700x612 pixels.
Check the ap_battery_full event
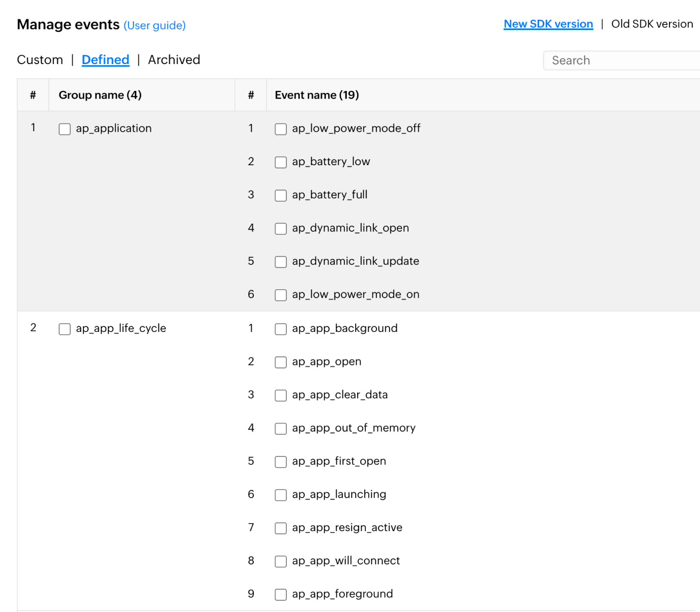click(x=281, y=195)
